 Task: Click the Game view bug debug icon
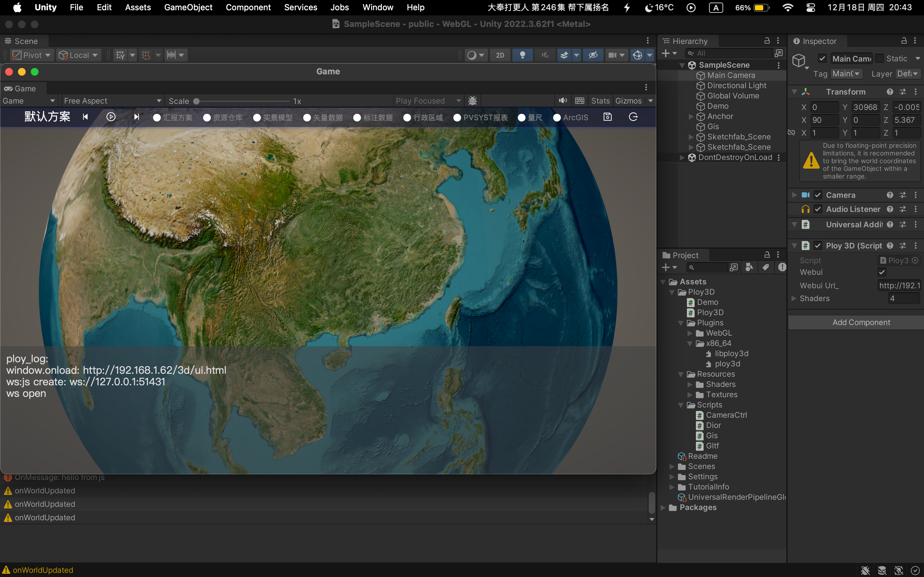point(472,101)
